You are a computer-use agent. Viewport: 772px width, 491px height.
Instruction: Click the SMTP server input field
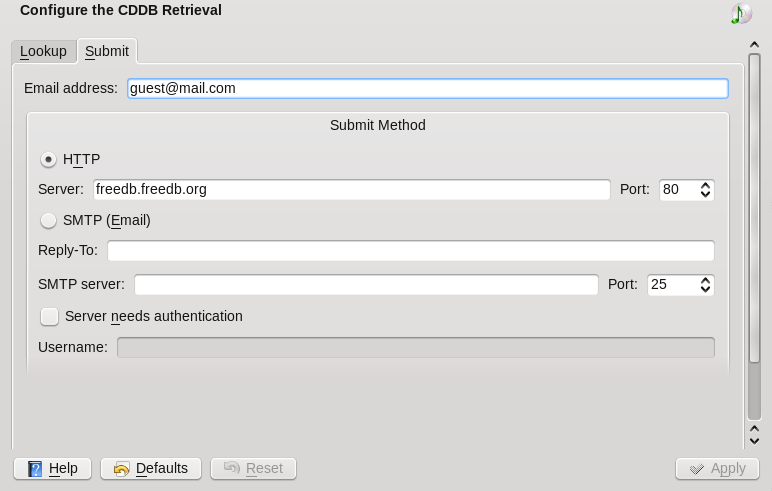pos(365,284)
